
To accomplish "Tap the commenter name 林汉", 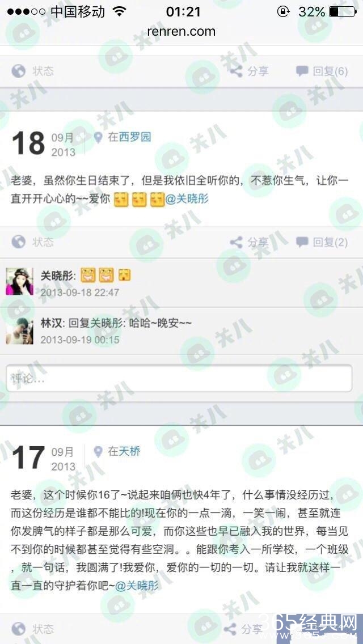I will click(52, 324).
